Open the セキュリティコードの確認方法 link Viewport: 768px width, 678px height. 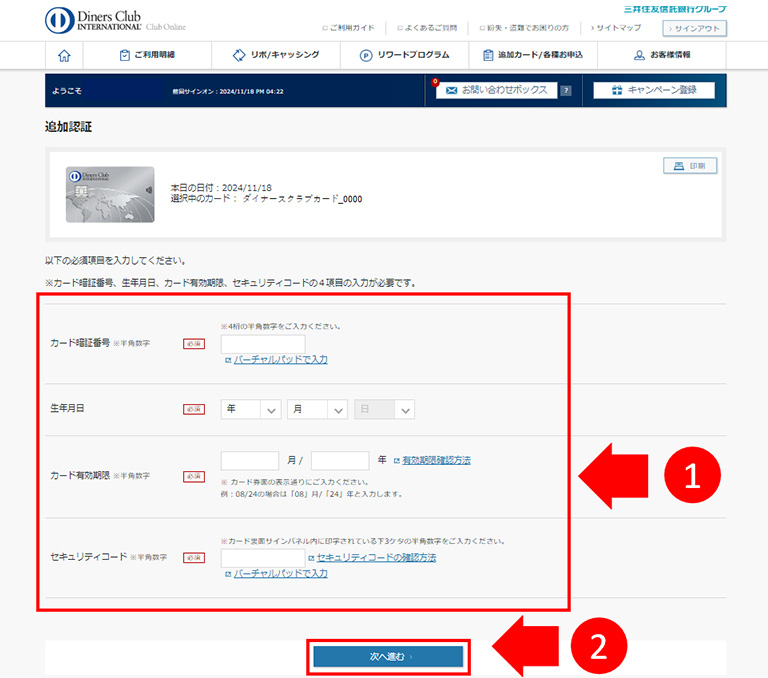tap(376, 557)
